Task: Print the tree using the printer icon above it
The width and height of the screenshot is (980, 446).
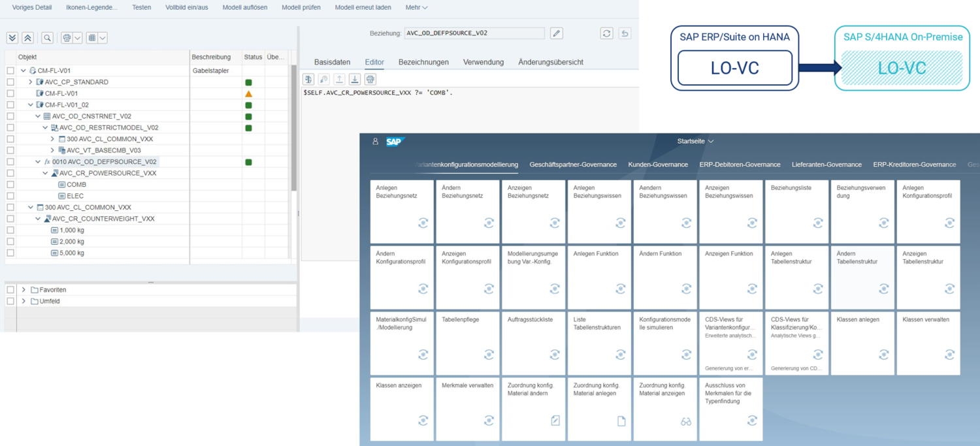Action: tap(67, 38)
